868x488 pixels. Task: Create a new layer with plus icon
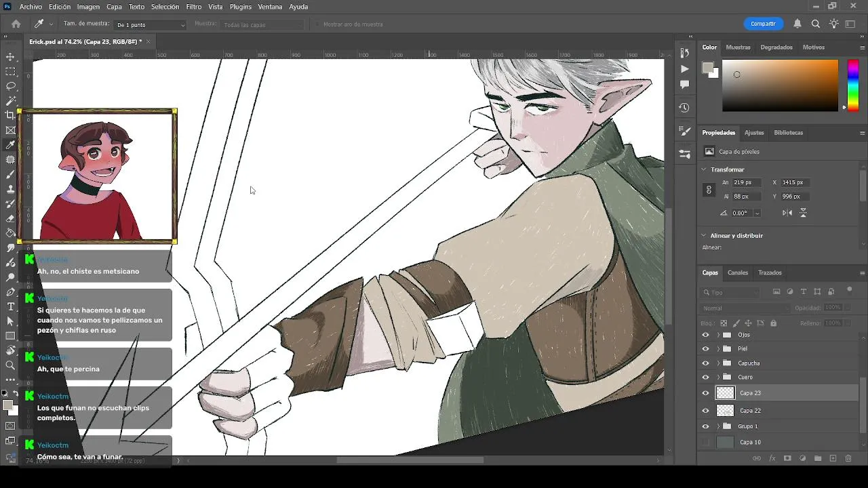pos(833,459)
